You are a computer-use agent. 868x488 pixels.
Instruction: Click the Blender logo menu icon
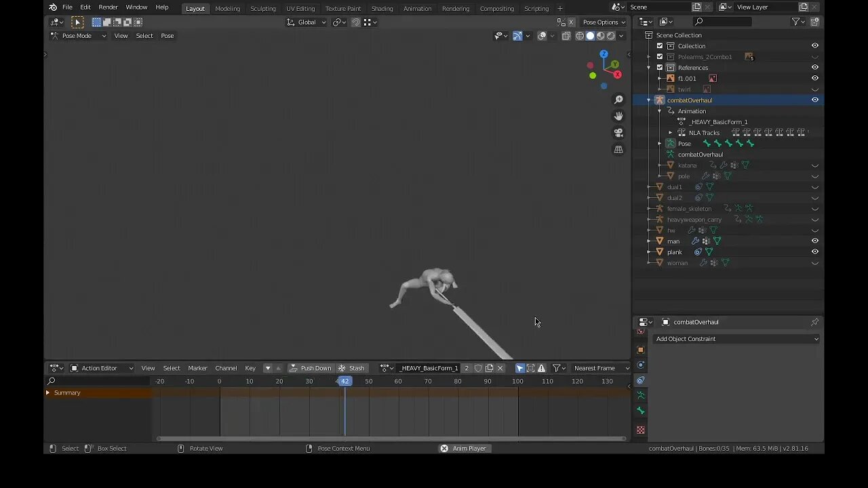[53, 7]
